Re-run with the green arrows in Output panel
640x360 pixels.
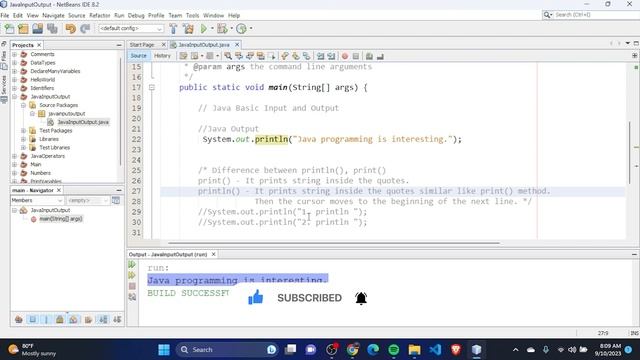click(132, 264)
